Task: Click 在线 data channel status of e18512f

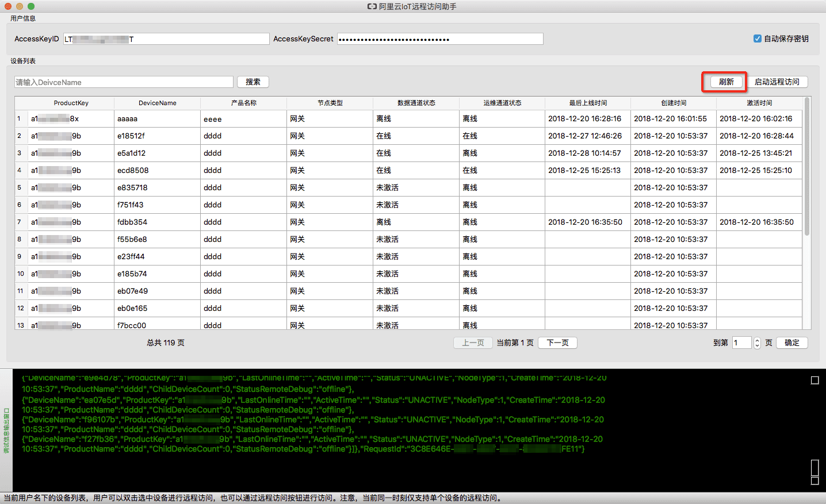Action: [416, 136]
